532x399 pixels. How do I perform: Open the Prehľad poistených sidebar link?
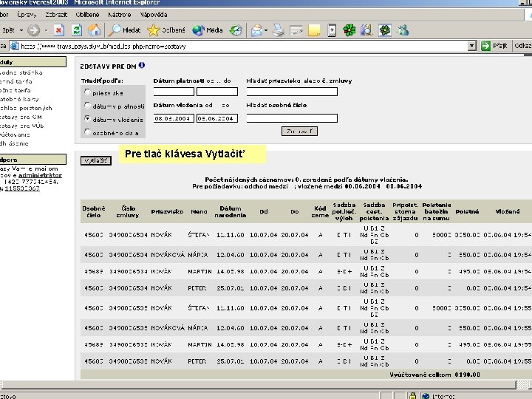[x=26, y=108]
